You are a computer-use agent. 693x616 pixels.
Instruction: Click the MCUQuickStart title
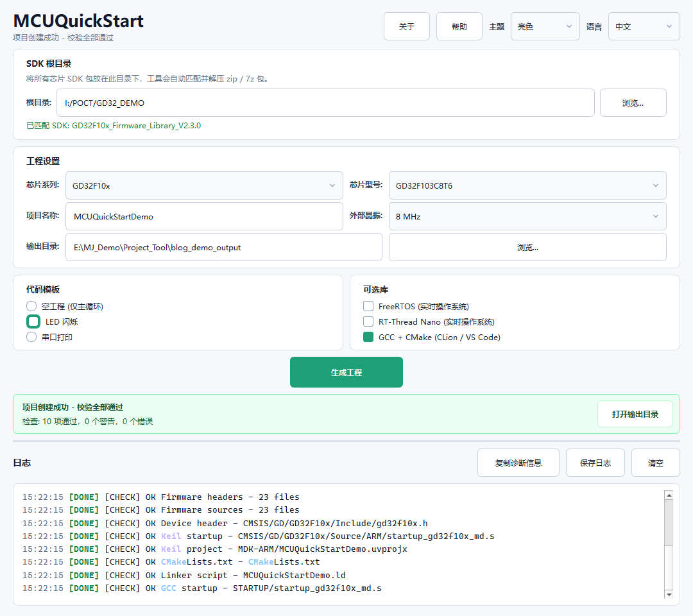click(x=78, y=21)
